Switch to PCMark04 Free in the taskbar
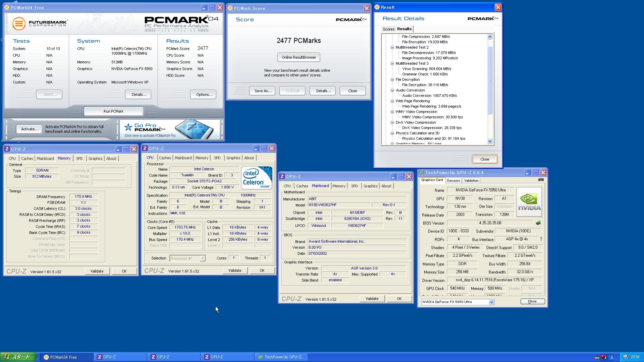 (67, 357)
